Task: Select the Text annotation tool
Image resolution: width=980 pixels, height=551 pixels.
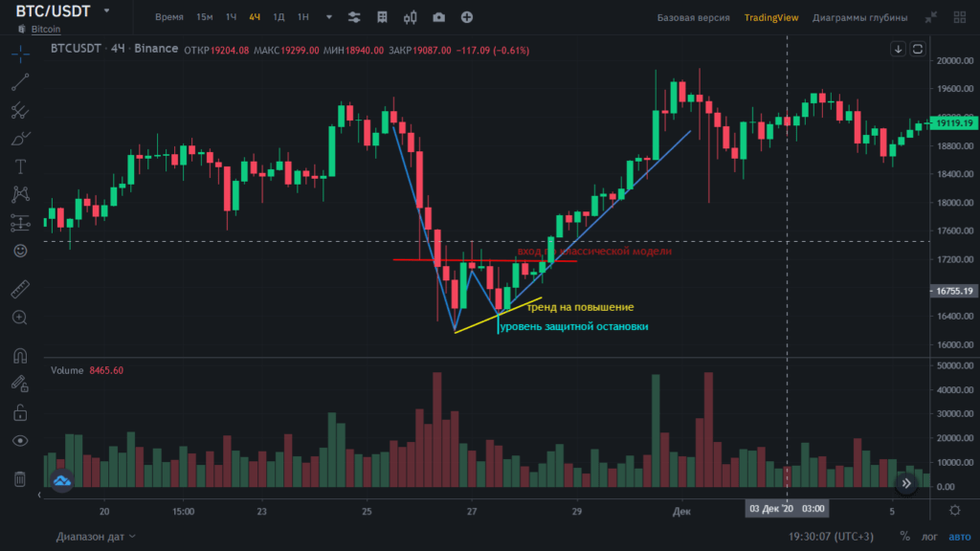Action: point(20,166)
